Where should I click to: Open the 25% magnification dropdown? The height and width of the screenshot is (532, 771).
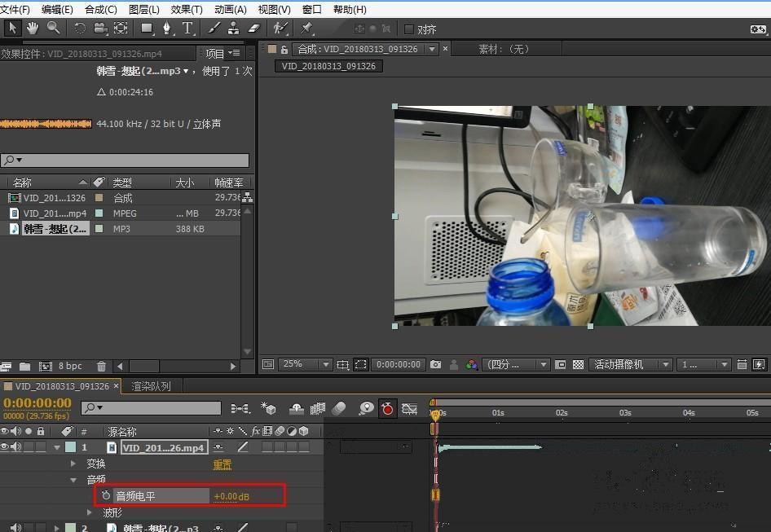click(305, 364)
